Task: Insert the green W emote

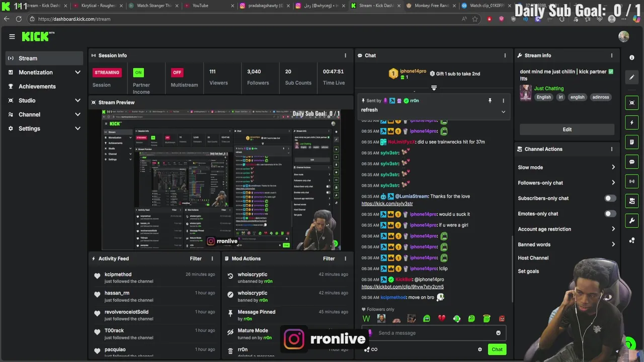Action: [366, 318]
